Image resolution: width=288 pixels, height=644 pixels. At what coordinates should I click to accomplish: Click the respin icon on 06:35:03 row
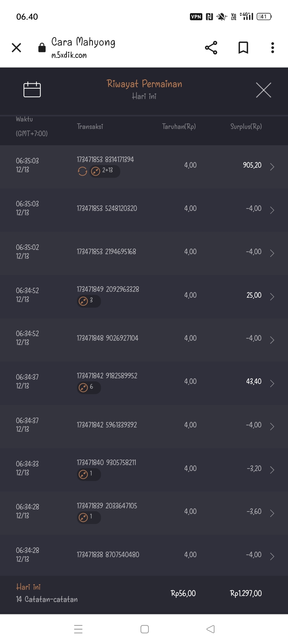point(82,171)
